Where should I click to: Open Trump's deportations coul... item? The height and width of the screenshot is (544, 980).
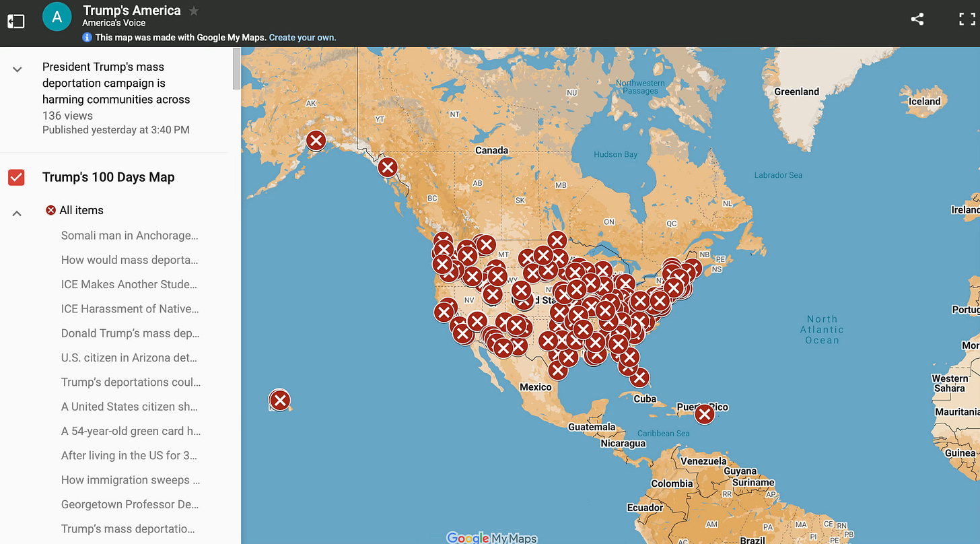(x=131, y=382)
